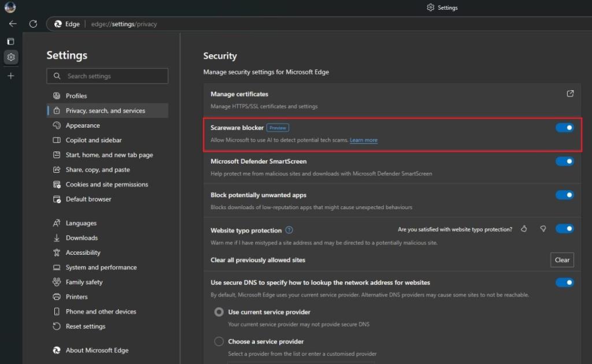The width and height of the screenshot is (592, 364).
Task: Toggle Block potentially unwanted apps off
Action: click(x=564, y=195)
